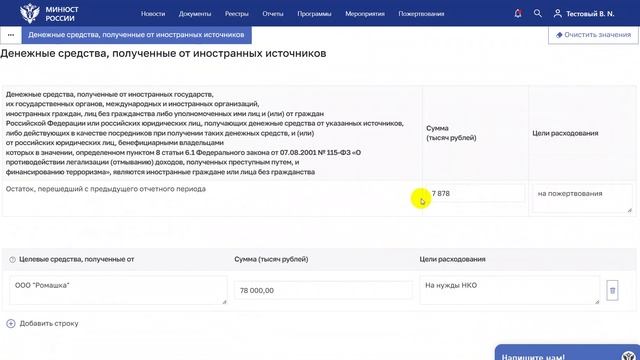Click Добавить строку link

click(49, 324)
